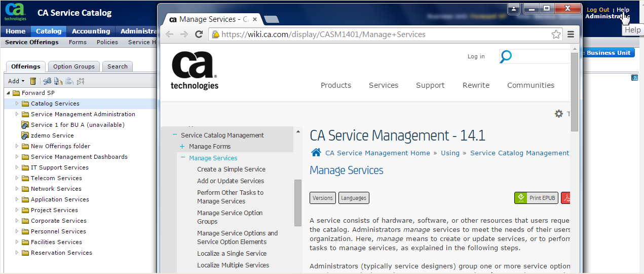This screenshot has height=274, width=644.
Task: Open the Home menu tab
Action: (x=16, y=31)
